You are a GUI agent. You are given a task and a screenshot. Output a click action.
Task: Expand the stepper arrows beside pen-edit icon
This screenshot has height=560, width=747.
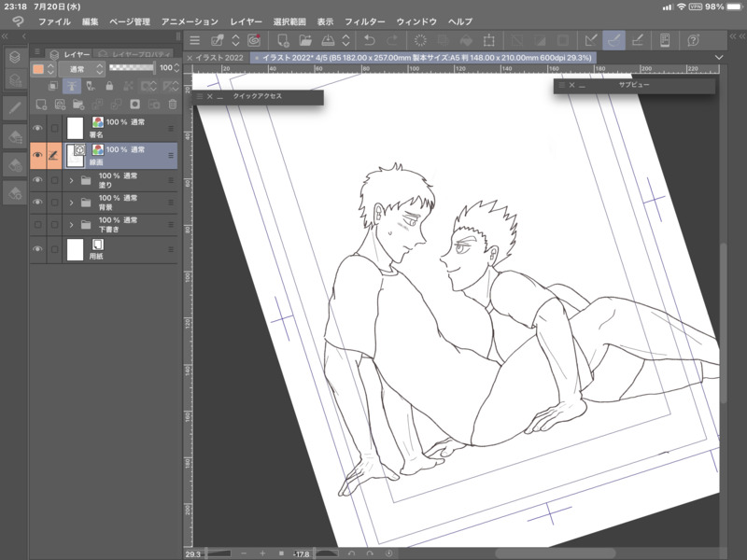235,40
